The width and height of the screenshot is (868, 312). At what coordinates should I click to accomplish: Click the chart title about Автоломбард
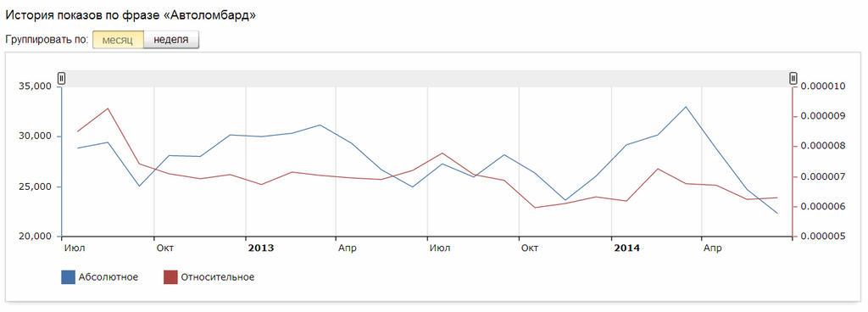131,15
